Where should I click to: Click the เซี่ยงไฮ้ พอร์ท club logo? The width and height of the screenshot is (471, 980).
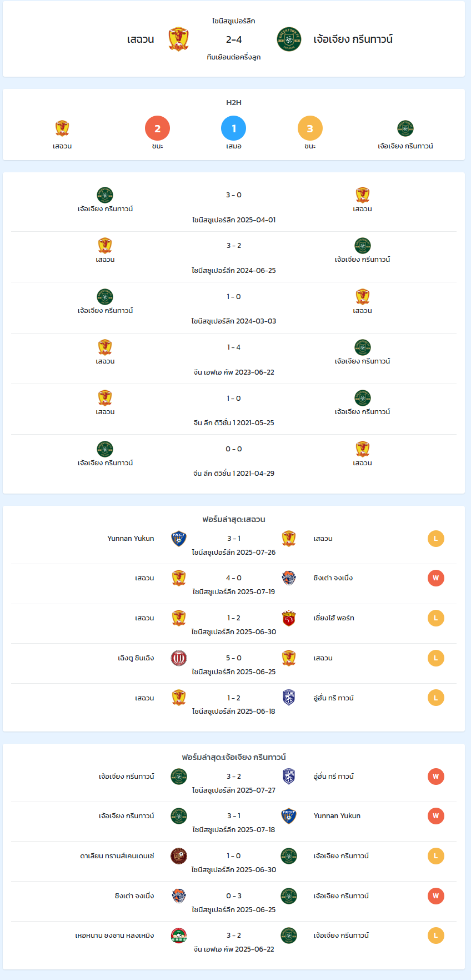tap(289, 618)
